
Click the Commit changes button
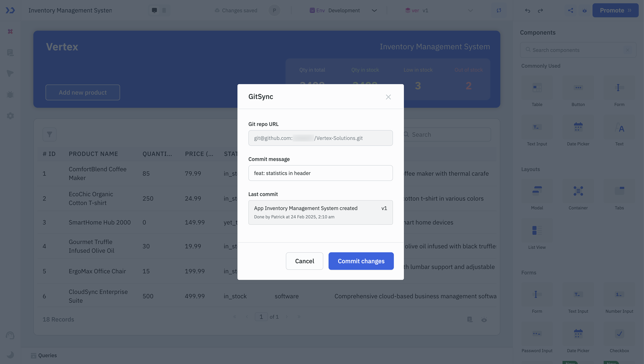(361, 261)
